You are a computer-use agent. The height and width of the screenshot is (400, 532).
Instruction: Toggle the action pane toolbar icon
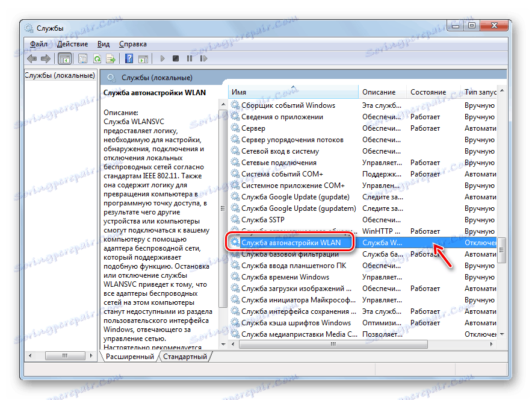tap(143, 59)
